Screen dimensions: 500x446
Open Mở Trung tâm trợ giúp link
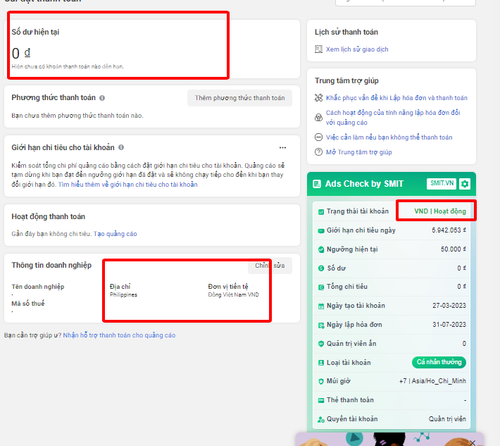tap(359, 152)
